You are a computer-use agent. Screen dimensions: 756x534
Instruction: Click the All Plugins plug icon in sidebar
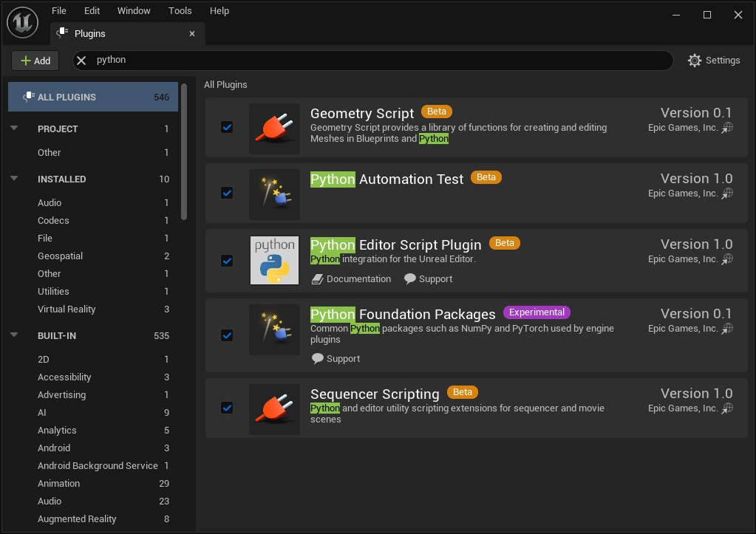[28, 97]
